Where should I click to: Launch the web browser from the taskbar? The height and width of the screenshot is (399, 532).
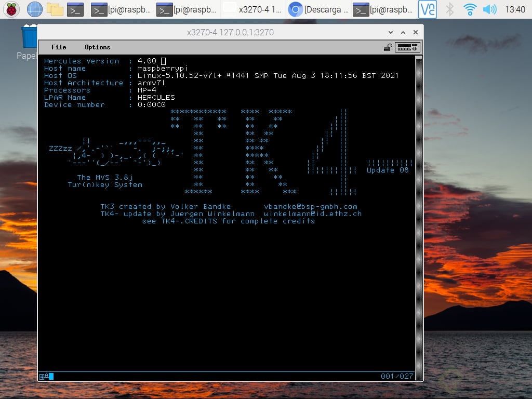34,9
